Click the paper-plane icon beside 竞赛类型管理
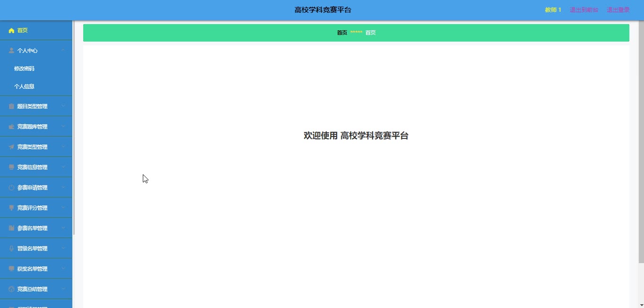The width and height of the screenshot is (644, 308). [11, 147]
